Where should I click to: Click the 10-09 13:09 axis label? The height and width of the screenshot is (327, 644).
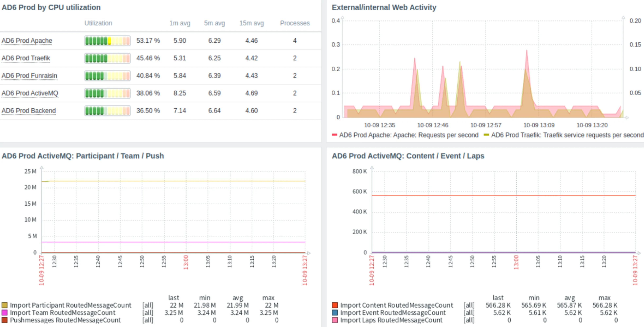pyautogui.click(x=539, y=125)
